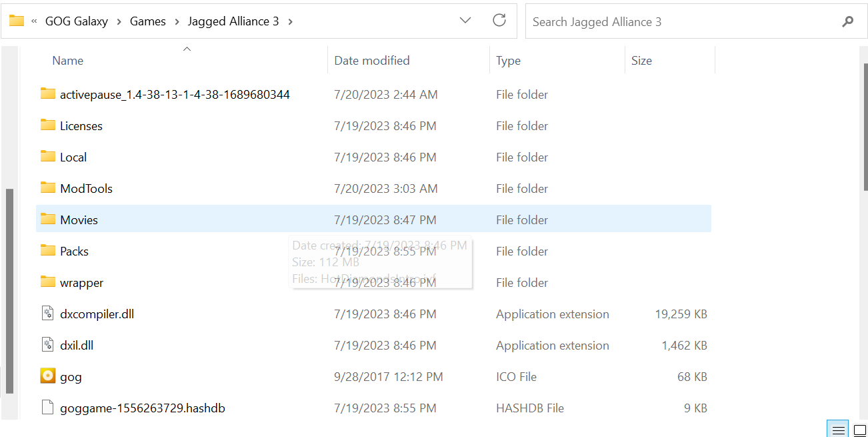Screen dimensions: 868x437
Task: Click the dxil.dll file icon
Action: point(47,345)
